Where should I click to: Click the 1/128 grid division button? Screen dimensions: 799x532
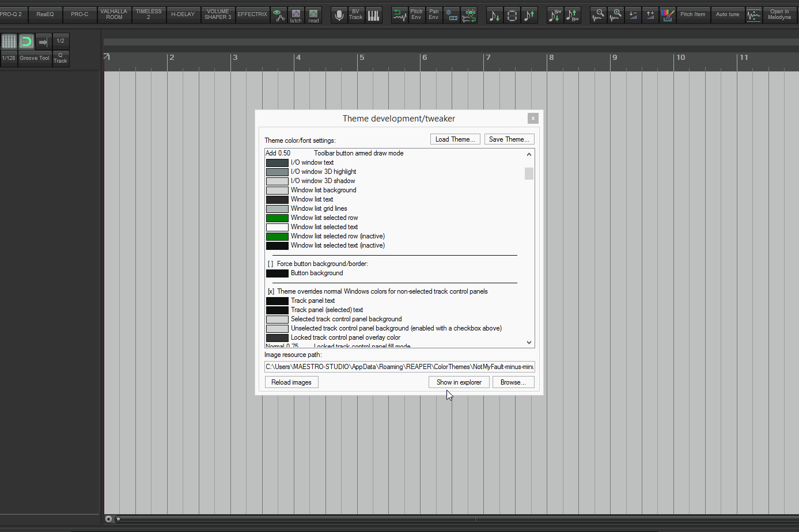pyautogui.click(x=9, y=58)
